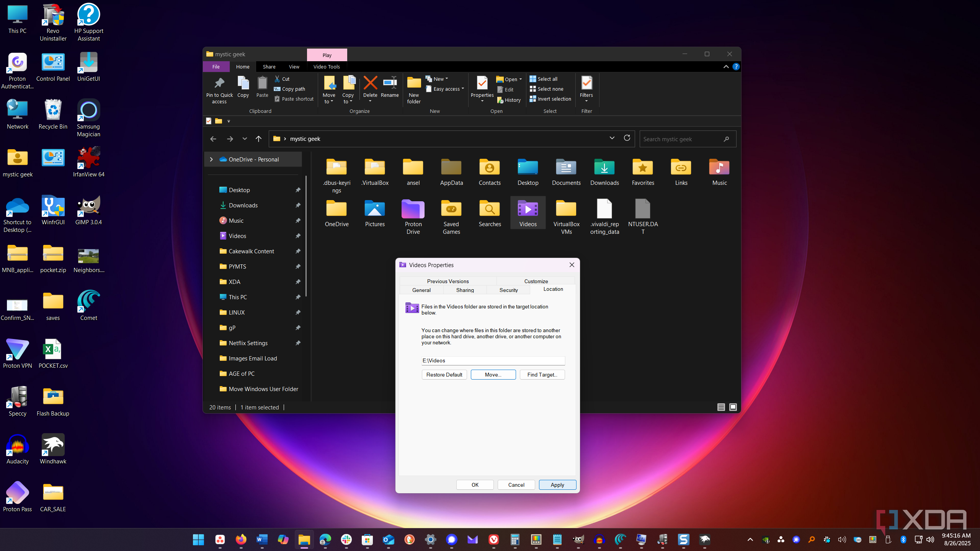Click the New folder icon
The height and width of the screenshot is (551, 980).
(414, 83)
